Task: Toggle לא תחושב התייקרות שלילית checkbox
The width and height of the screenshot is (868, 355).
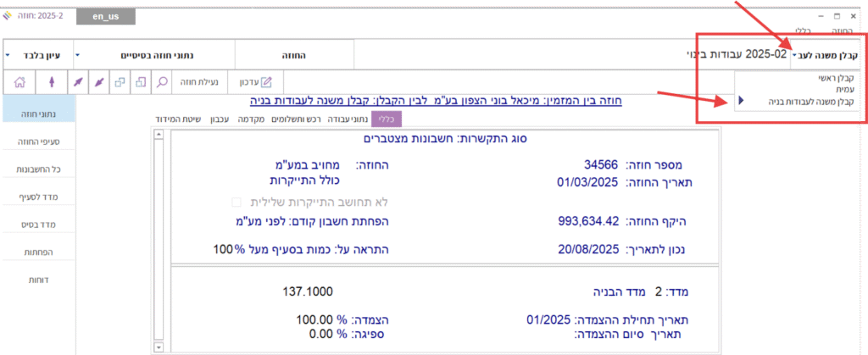Action: pos(236,202)
